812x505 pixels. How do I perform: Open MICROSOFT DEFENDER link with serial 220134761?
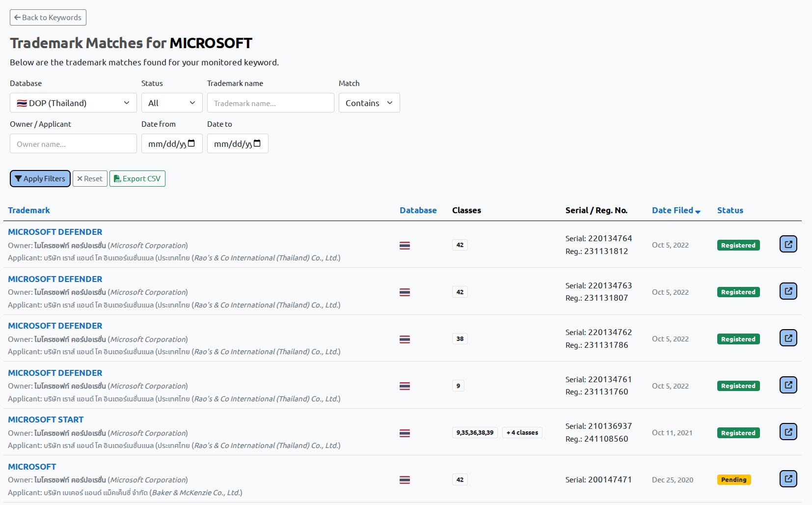55,373
